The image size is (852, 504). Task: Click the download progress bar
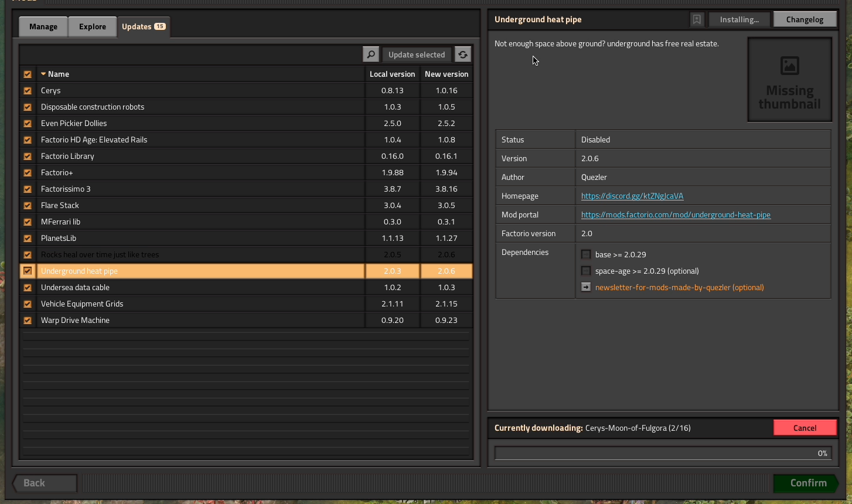coord(663,453)
